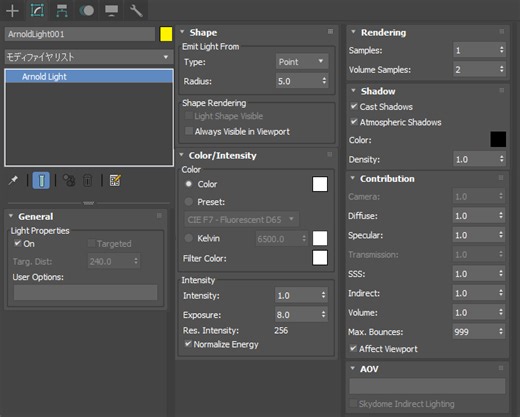Viewport: 520px width, 417px height.
Task: Toggle Show End Result icon
Action: click(x=41, y=180)
